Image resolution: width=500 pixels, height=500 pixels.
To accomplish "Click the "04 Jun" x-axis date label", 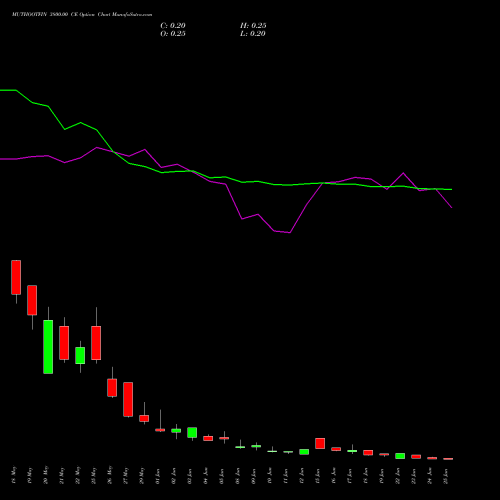I will click(206, 476).
